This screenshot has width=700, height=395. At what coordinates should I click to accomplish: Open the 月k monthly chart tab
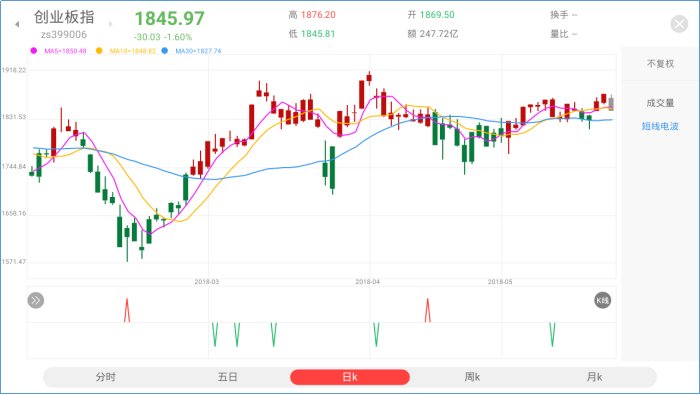point(594,377)
